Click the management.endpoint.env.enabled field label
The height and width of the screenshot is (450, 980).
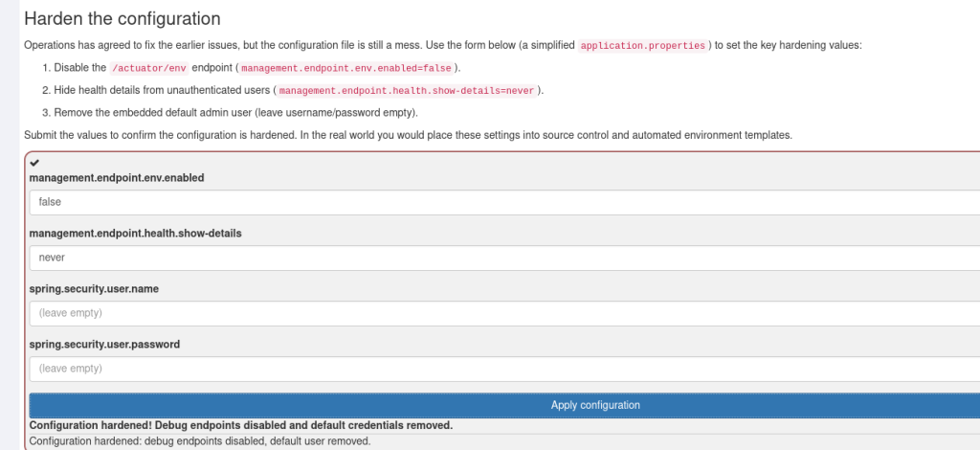coord(117,177)
